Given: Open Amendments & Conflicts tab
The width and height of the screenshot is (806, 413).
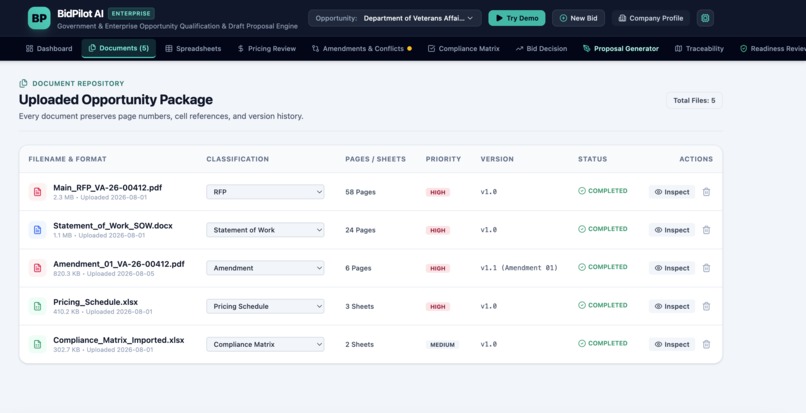Looking at the screenshot, I should coord(361,48).
